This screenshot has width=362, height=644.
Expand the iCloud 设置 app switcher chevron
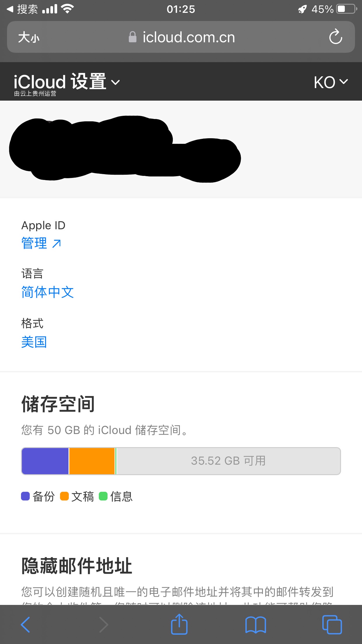(x=116, y=82)
